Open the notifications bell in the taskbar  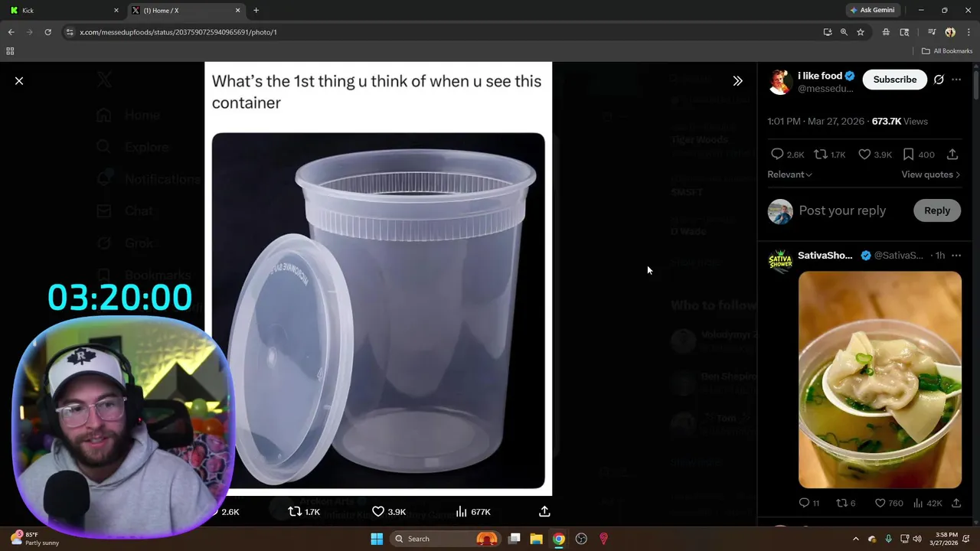(x=967, y=539)
